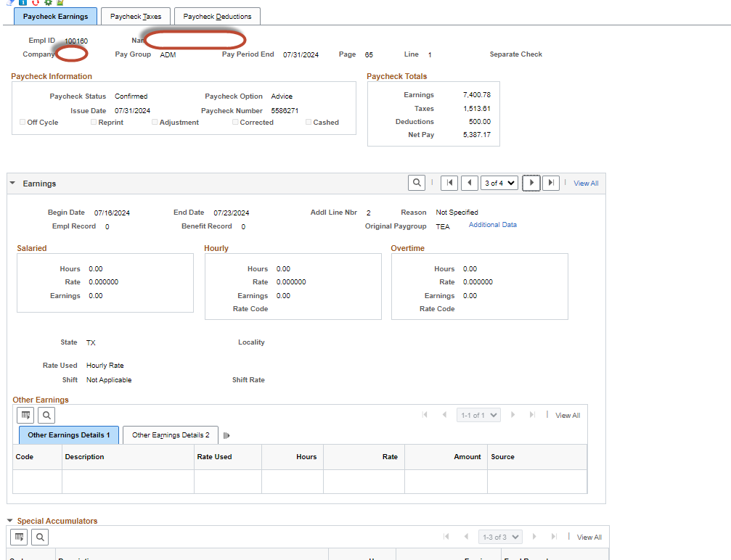Click the Pay Group value ADM
Screen dimensions: 731x560
click(x=168, y=55)
